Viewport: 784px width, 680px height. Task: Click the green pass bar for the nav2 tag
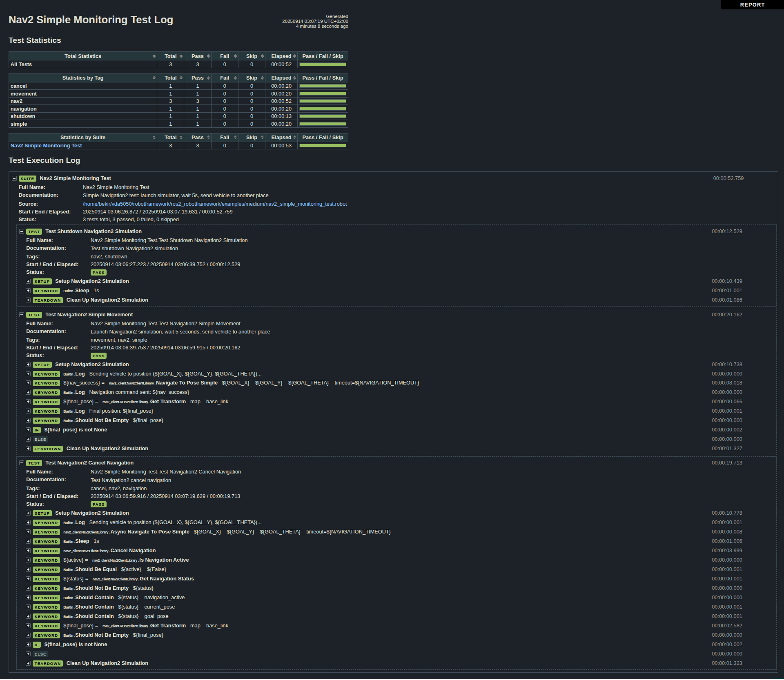(323, 101)
